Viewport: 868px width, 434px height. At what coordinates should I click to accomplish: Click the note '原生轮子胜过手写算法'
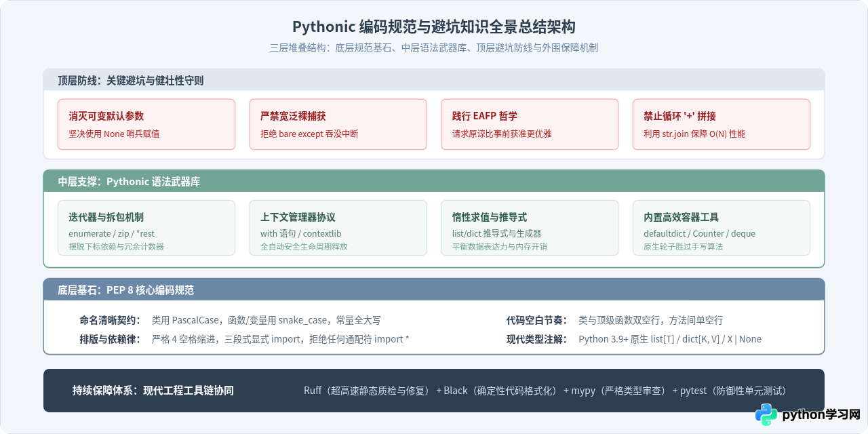pyautogui.click(x=684, y=246)
